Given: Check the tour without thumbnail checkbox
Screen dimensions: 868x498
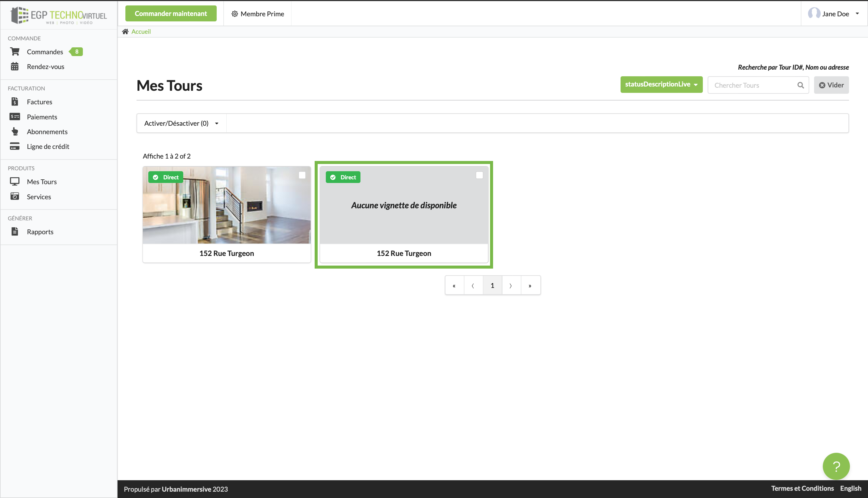Looking at the screenshot, I should coord(479,175).
